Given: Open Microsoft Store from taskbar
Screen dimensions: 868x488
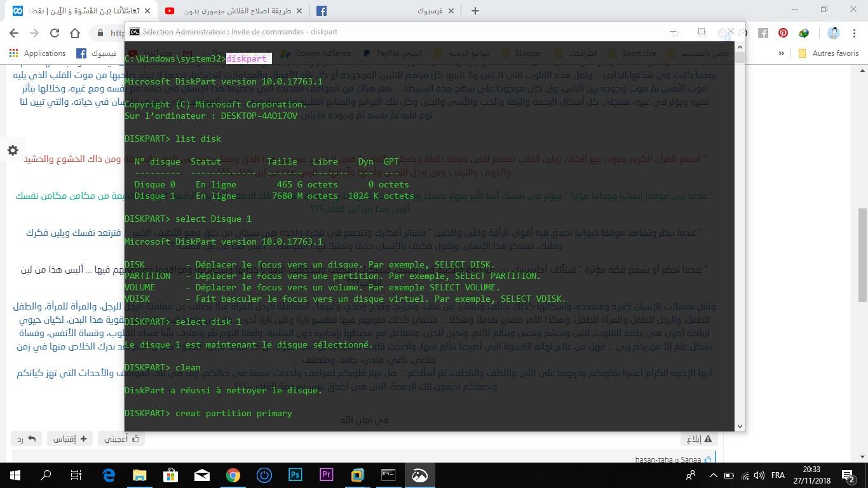Looking at the screenshot, I should tap(171, 475).
